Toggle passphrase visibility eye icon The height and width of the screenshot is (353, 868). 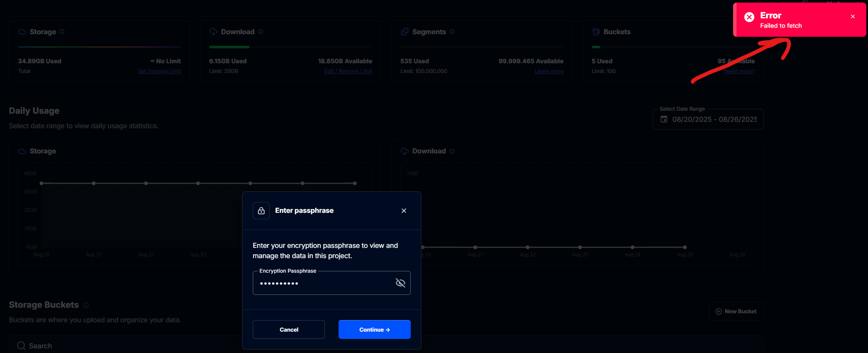click(400, 283)
